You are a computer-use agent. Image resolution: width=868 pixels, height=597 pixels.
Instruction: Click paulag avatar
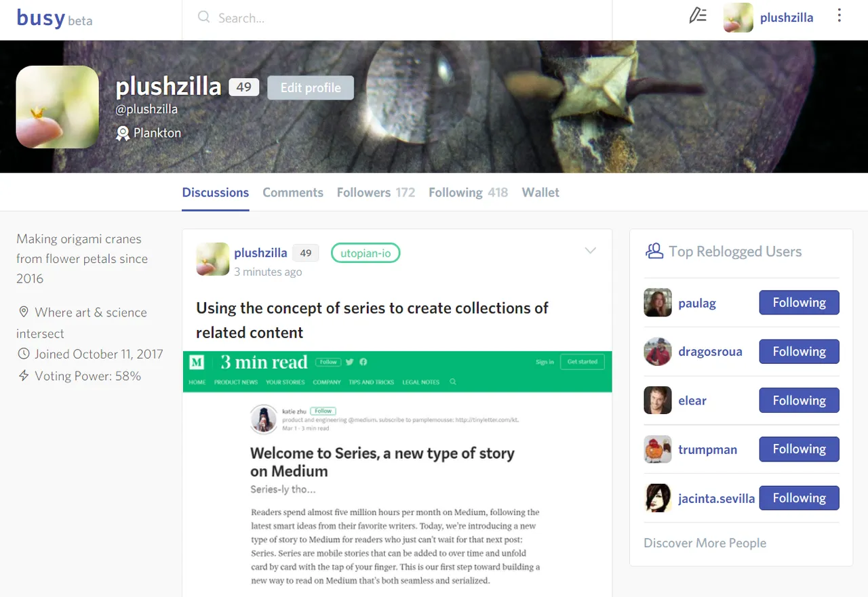coord(658,303)
